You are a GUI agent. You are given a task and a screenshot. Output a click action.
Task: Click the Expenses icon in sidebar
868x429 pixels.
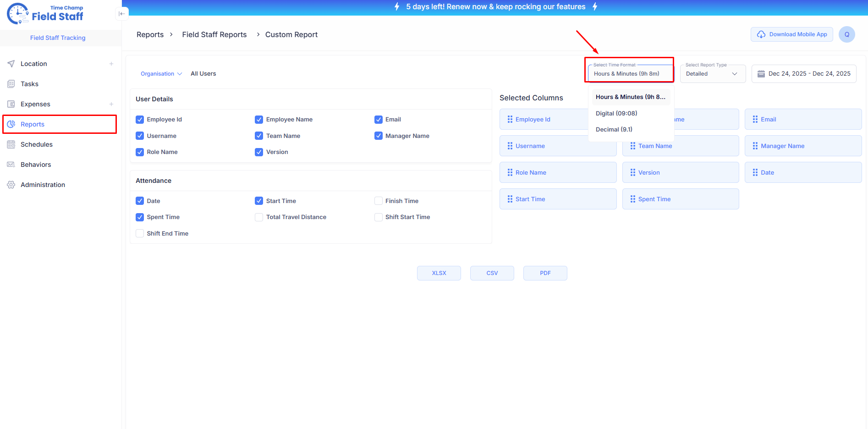tap(11, 104)
